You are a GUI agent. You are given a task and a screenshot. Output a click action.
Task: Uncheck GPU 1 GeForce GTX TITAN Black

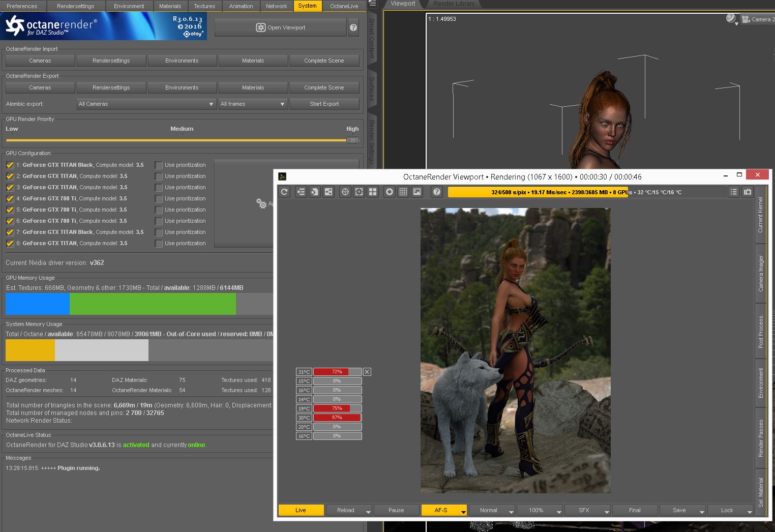click(10, 165)
